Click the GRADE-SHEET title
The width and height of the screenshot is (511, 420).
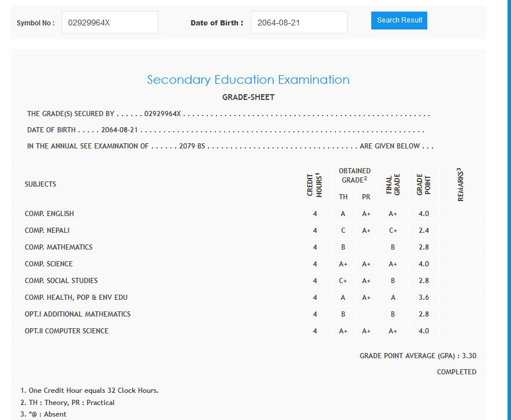click(248, 97)
